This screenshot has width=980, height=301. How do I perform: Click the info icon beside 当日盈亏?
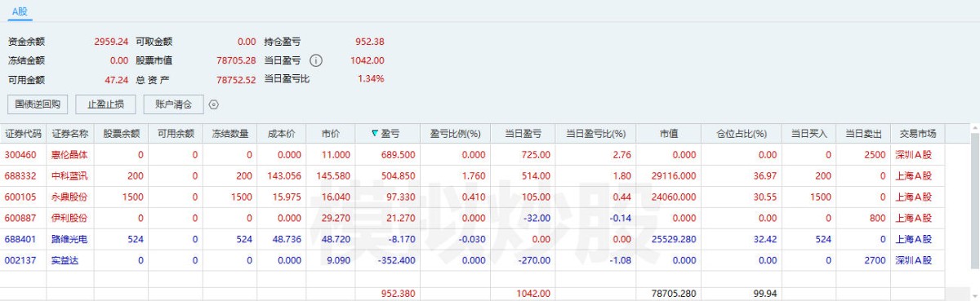click(316, 60)
